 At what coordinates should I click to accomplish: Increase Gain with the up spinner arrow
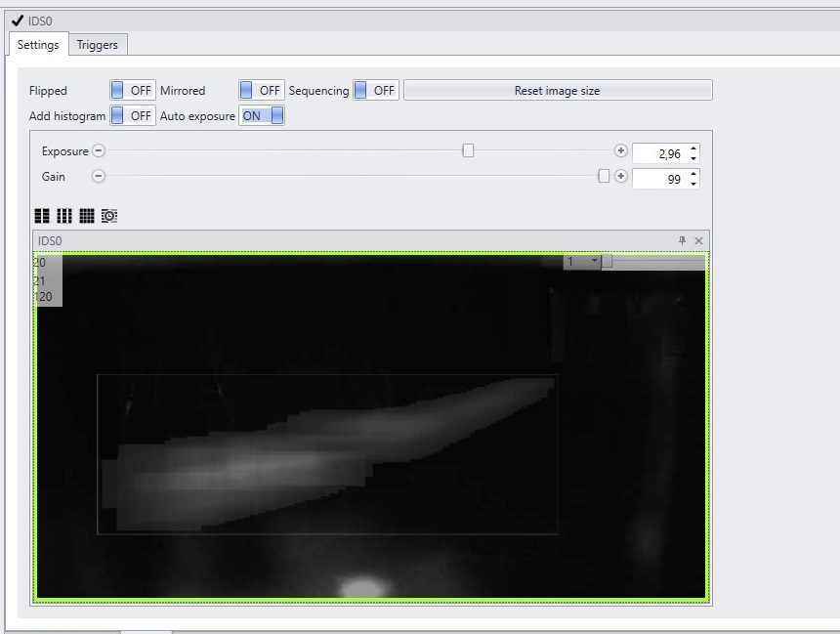(693, 174)
